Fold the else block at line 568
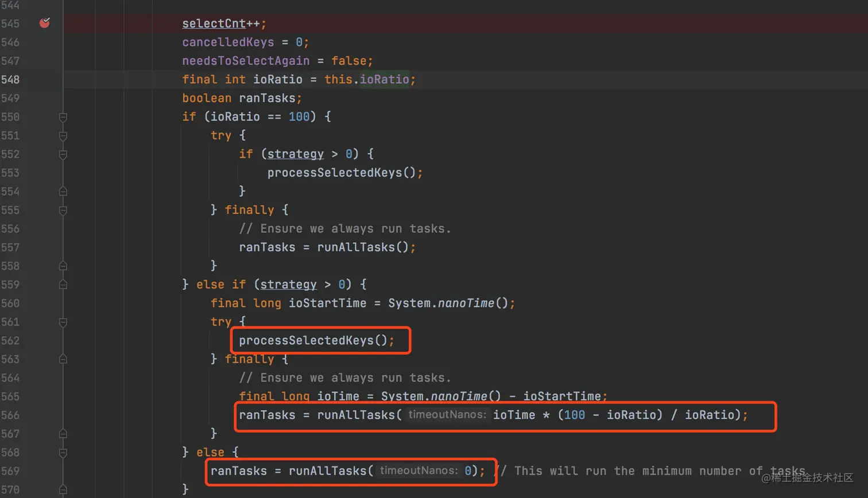 pyautogui.click(x=63, y=453)
